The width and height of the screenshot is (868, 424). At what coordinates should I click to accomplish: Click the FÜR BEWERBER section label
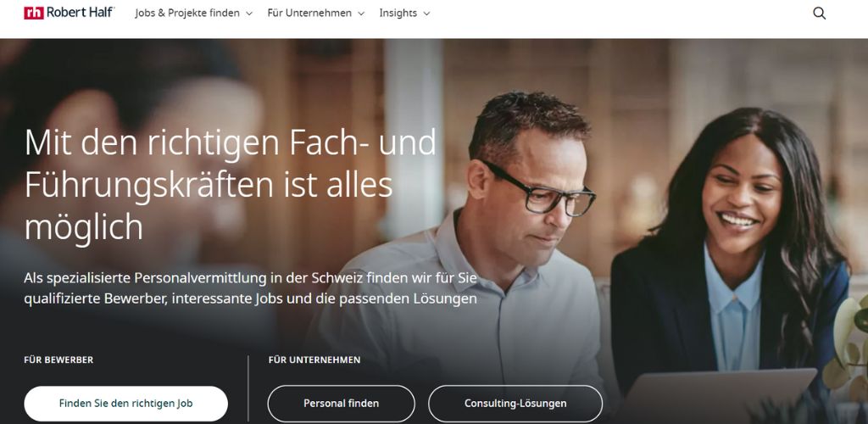click(x=58, y=360)
